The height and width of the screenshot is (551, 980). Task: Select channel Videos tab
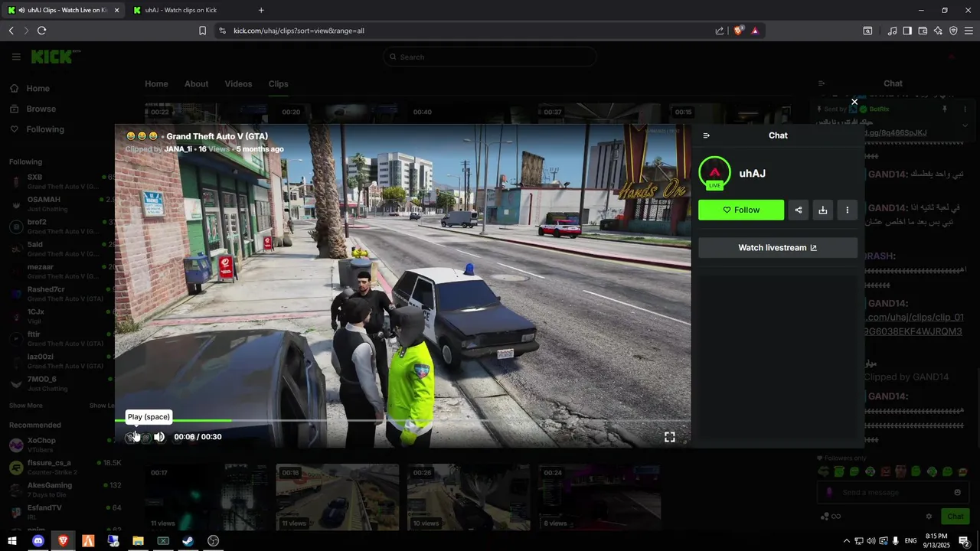(x=238, y=84)
